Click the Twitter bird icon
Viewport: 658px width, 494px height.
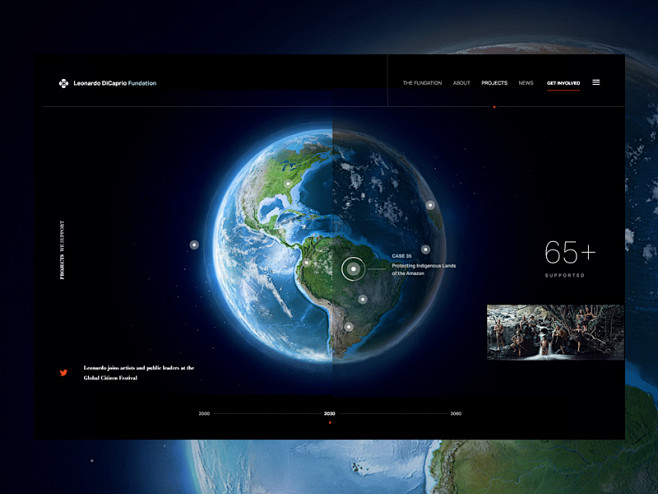(x=63, y=372)
